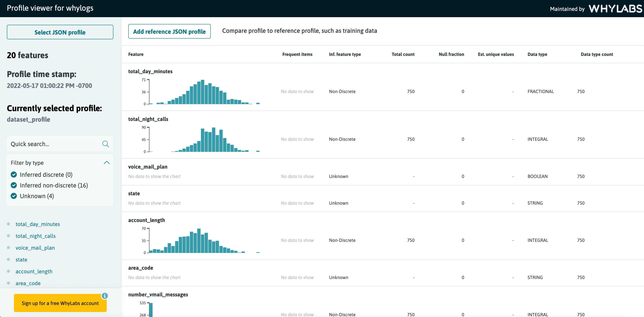
Task: Click the search magnifier icon
Action: [x=106, y=144]
